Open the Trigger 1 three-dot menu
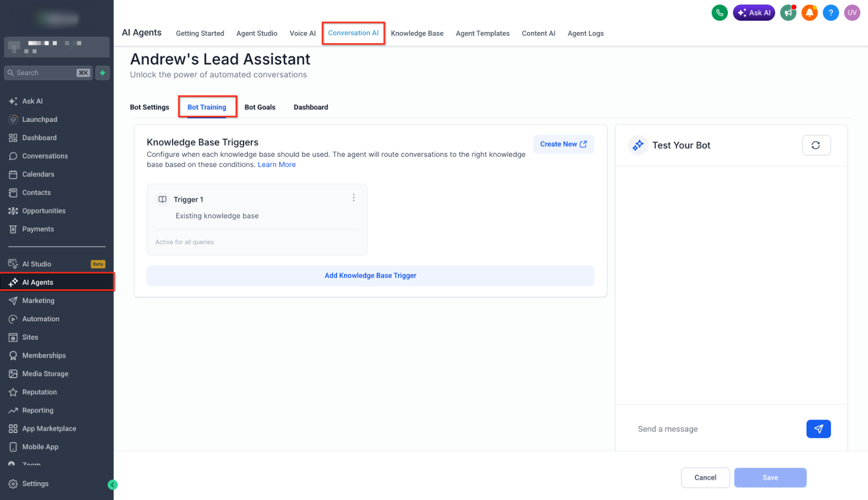 pos(354,198)
